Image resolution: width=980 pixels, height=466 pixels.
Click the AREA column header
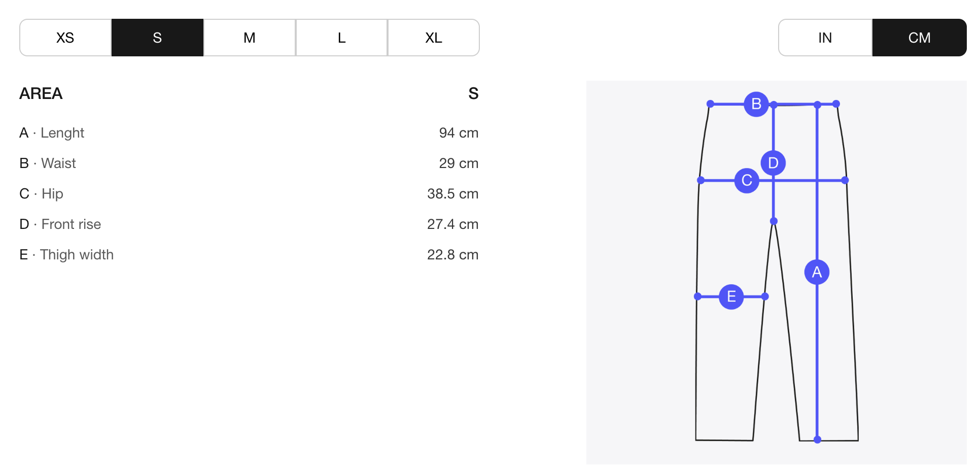click(x=41, y=93)
